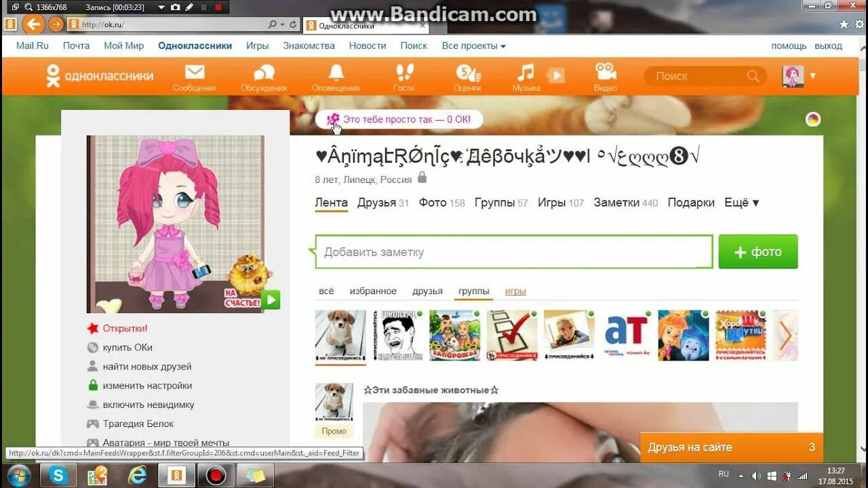Open the Друзья 31 tab
The image size is (868, 488).
[383, 203]
